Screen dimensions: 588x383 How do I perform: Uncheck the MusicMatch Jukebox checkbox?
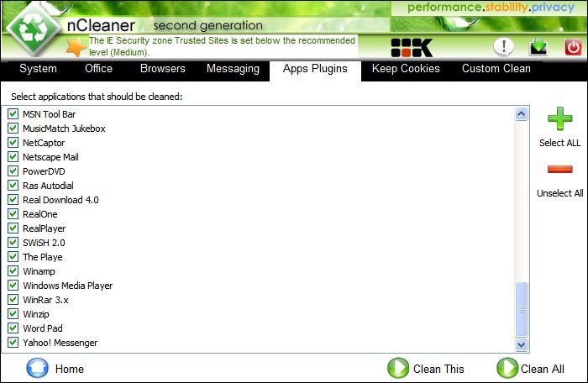(13, 128)
